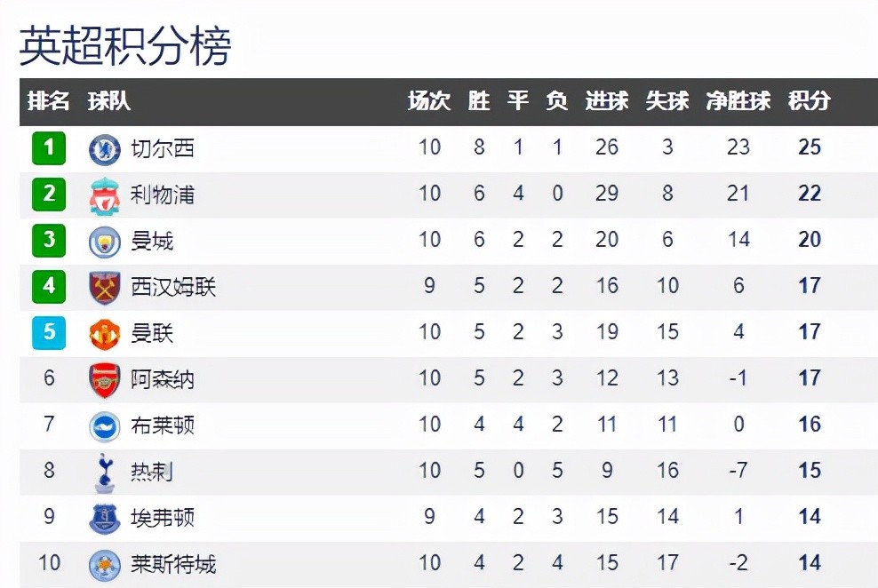Click the 场次 column header
Screen dimensions: 878x588
(x=429, y=101)
